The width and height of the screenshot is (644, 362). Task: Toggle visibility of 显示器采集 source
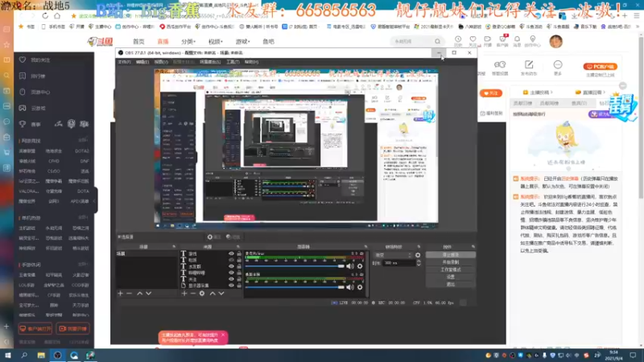tap(231, 286)
